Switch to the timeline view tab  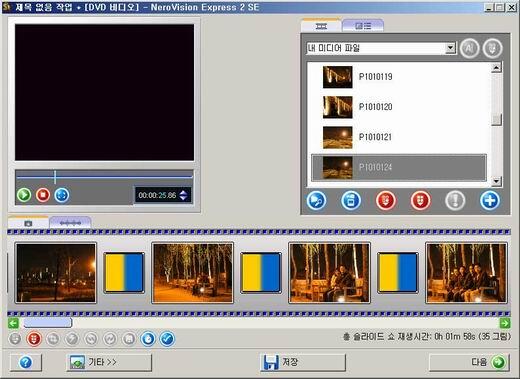coord(70,223)
